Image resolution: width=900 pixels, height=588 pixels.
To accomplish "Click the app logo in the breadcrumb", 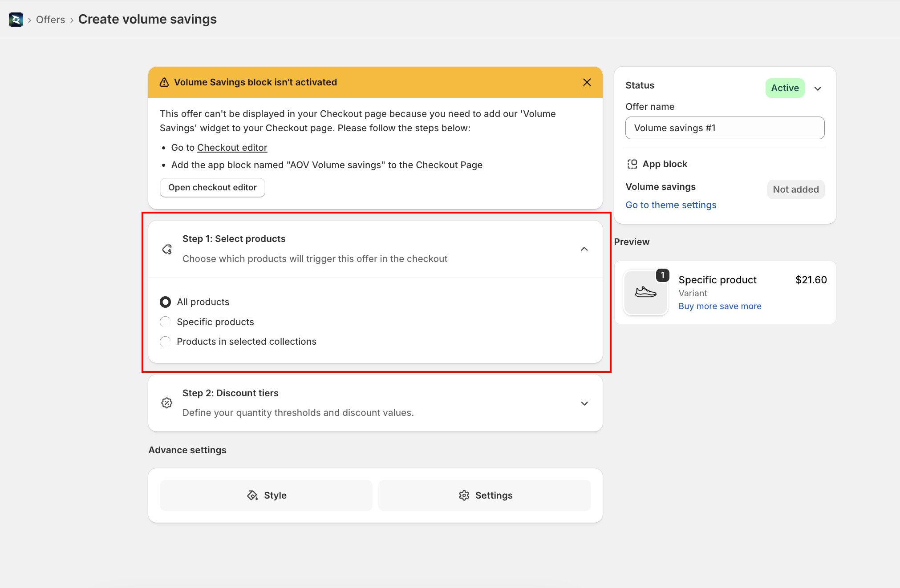I will pos(16,20).
